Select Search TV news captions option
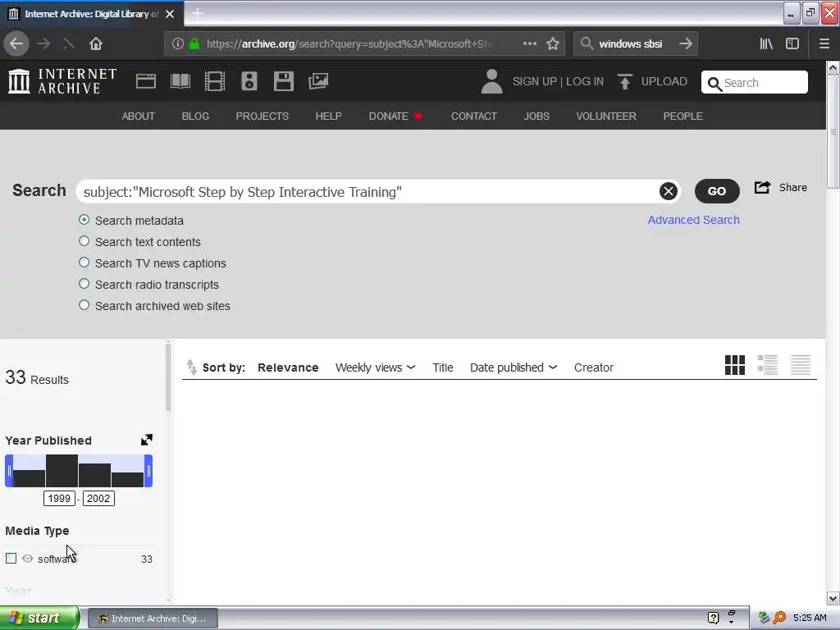Image resolution: width=840 pixels, height=630 pixels. tap(84, 262)
